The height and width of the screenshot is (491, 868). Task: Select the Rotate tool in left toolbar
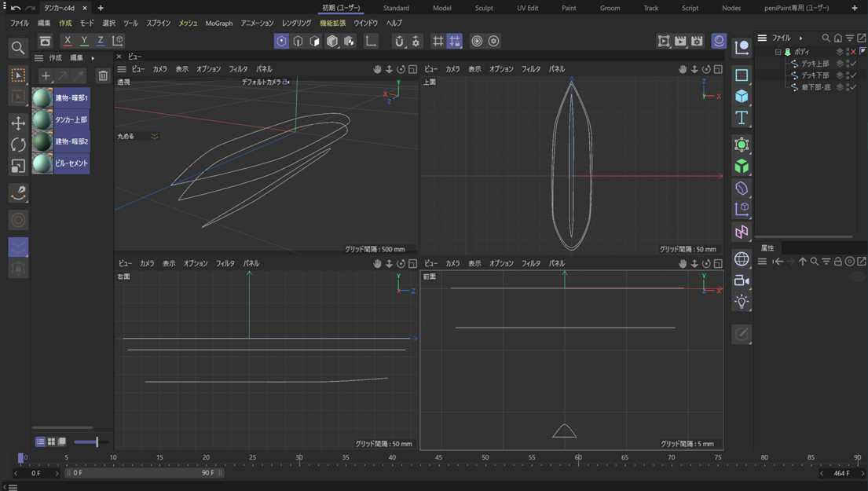pos(18,145)
